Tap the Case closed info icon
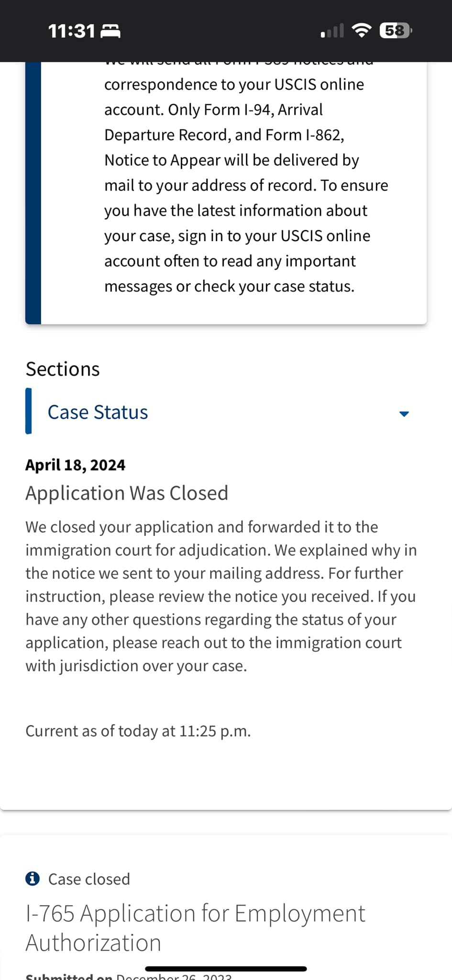The height and width of the screenshot is (980, 452). 33,879
